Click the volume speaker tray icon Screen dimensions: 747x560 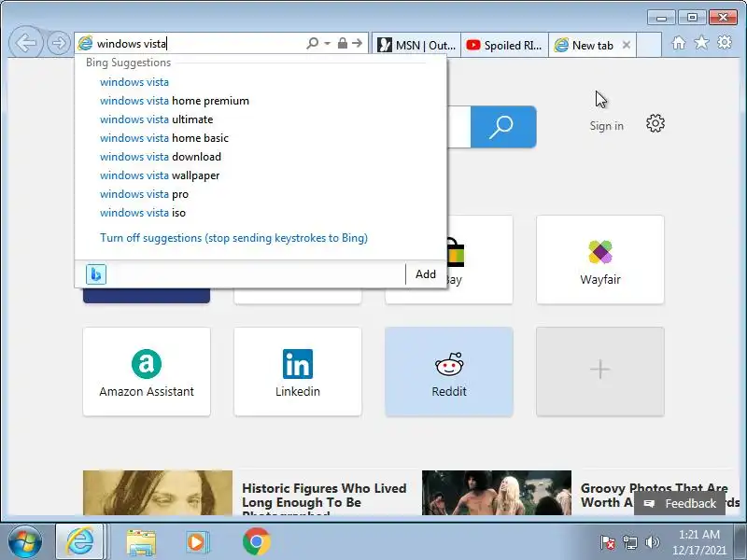coord(652,542)
